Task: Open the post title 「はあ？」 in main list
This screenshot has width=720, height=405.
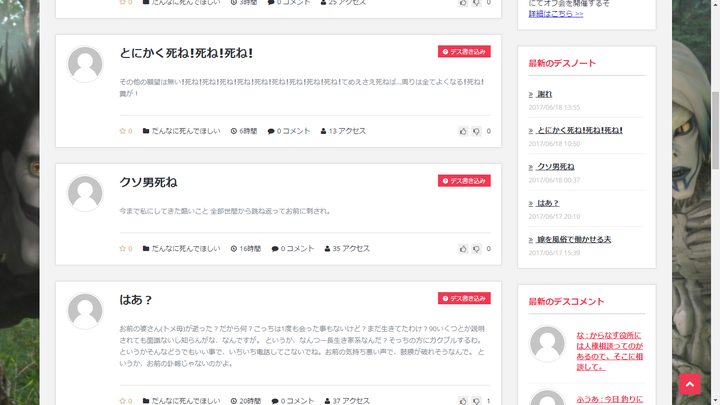Action: coord(136,300)
